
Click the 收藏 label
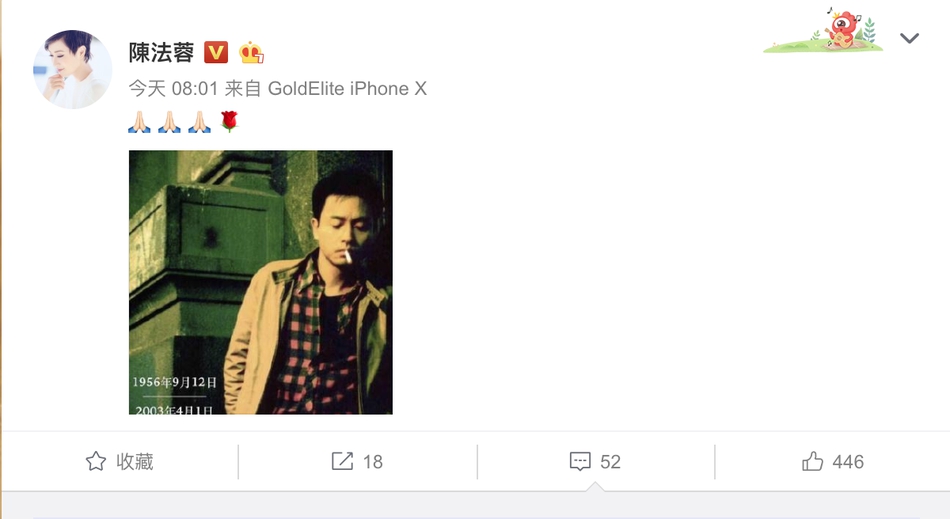135,461
